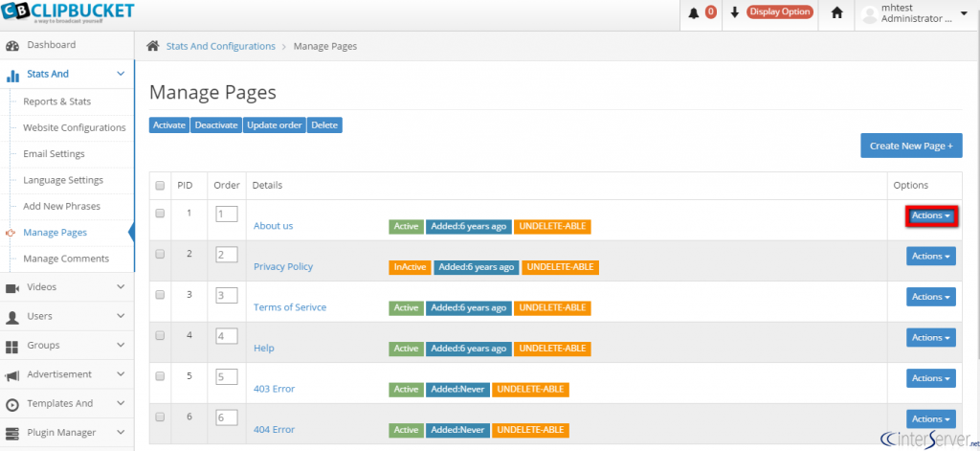Expand the Templates And menu chevron
Screen dimensions: 980x451
pos(122,403)
